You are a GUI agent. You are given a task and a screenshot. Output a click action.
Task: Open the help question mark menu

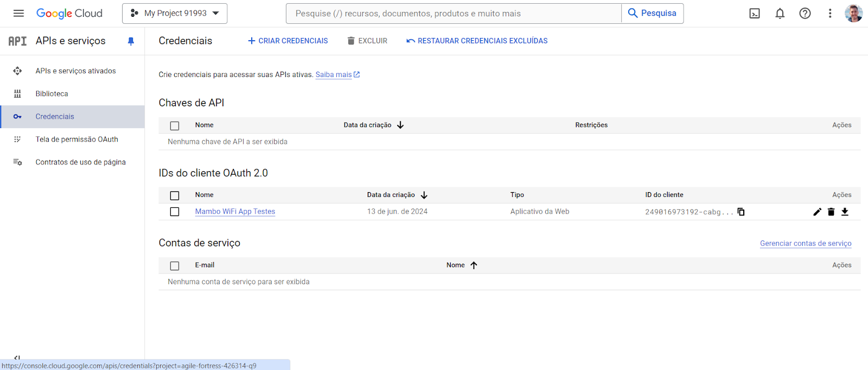pos(805,14)
